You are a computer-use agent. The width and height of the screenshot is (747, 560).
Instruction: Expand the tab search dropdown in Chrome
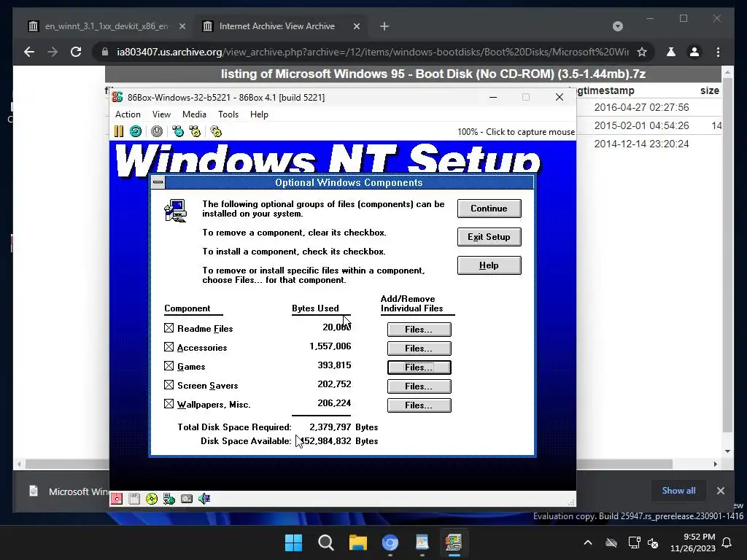(x=617, y=26)
